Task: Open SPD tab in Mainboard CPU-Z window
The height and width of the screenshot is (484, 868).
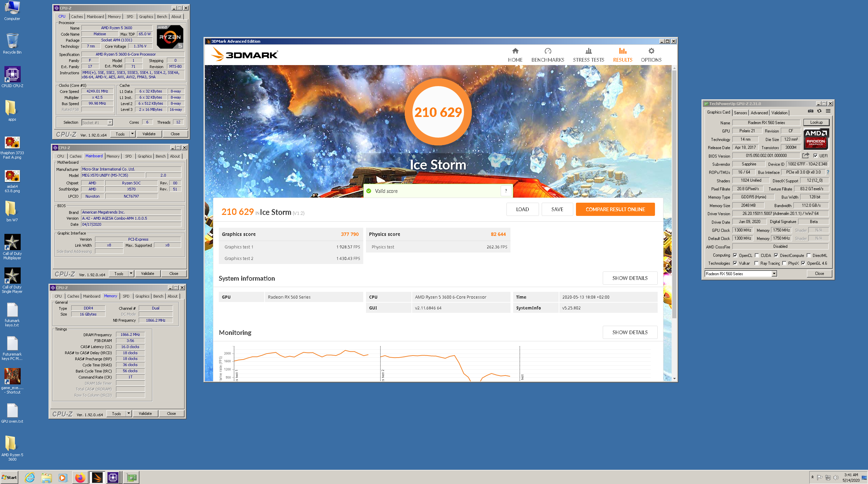Action: [x=128, y=156]
